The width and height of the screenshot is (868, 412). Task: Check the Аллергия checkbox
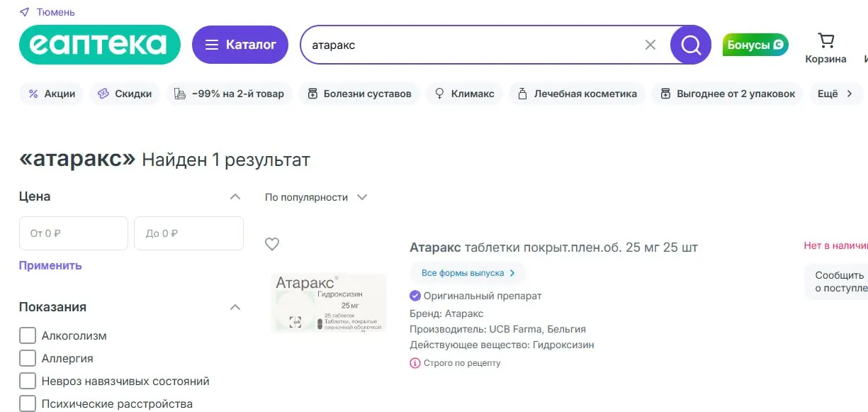pos(28,358)
